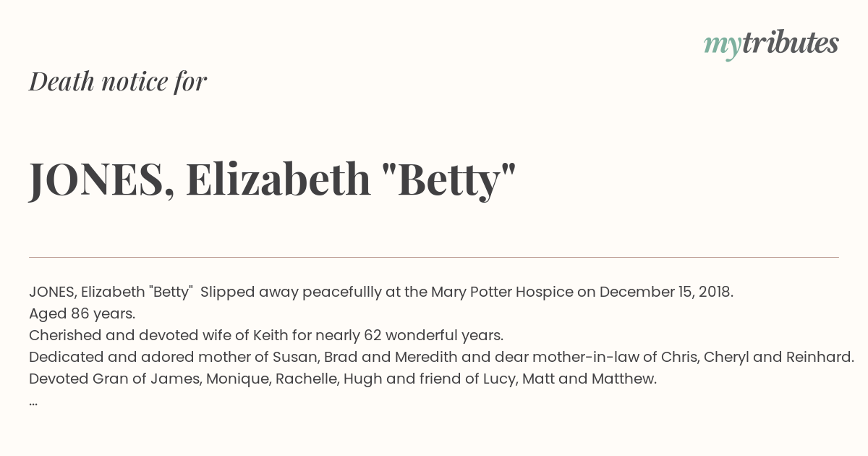Click the name JONES, Elizabeth "Betty" title
868x456 pixels.
(x=273, y=180)
